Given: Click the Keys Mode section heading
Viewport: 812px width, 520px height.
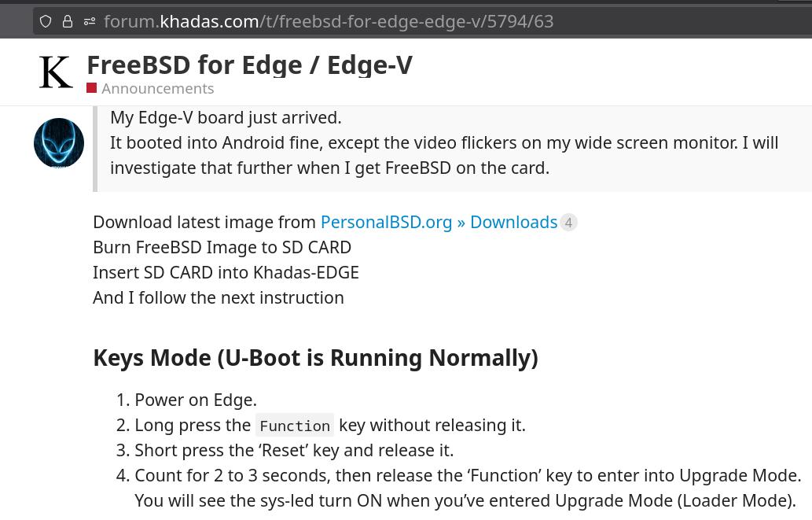Looking at the screenshot, I should click(x=315, y=358).
